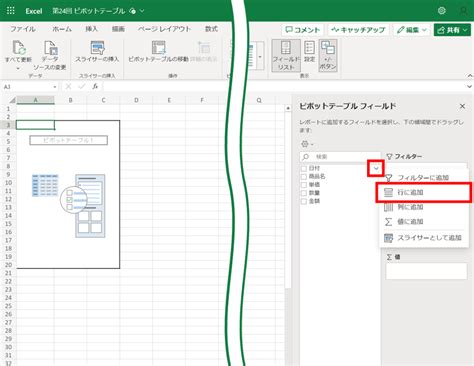The image size is (474, 366).
Task: Select column B header
Action: pyautogui.click(x=70, y=100)
